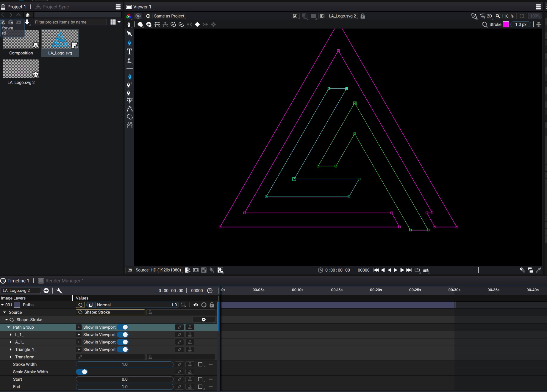Click the import download arrow in Project panel
The width and height of the screenshot is (547, 392).
coord(27,22)
